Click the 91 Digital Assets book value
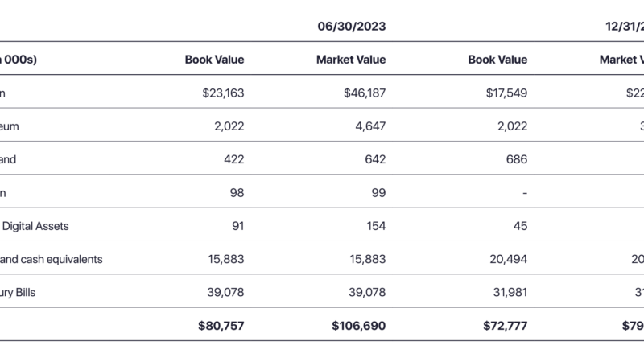This screenshot has height=358, width=644. pyautogui.click(x=237, y=226)
